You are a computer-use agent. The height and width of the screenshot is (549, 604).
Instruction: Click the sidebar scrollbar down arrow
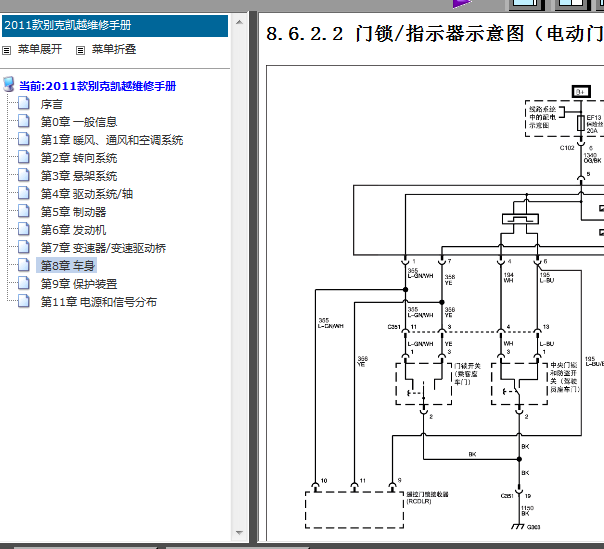point(239,533)
